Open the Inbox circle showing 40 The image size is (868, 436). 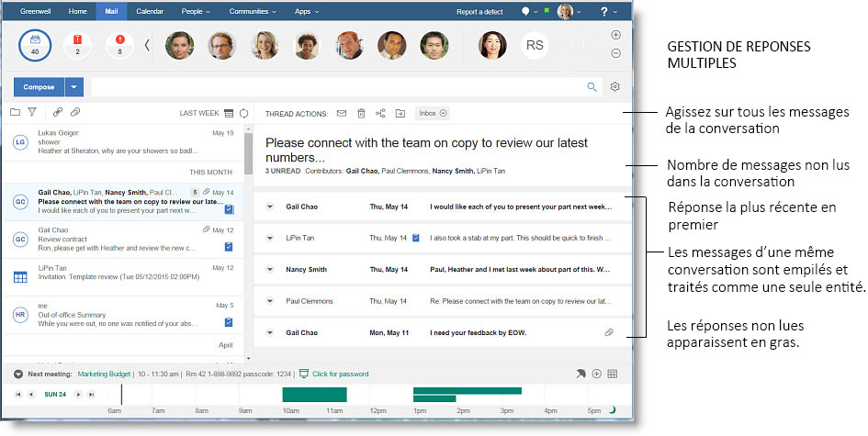point(35,45)
